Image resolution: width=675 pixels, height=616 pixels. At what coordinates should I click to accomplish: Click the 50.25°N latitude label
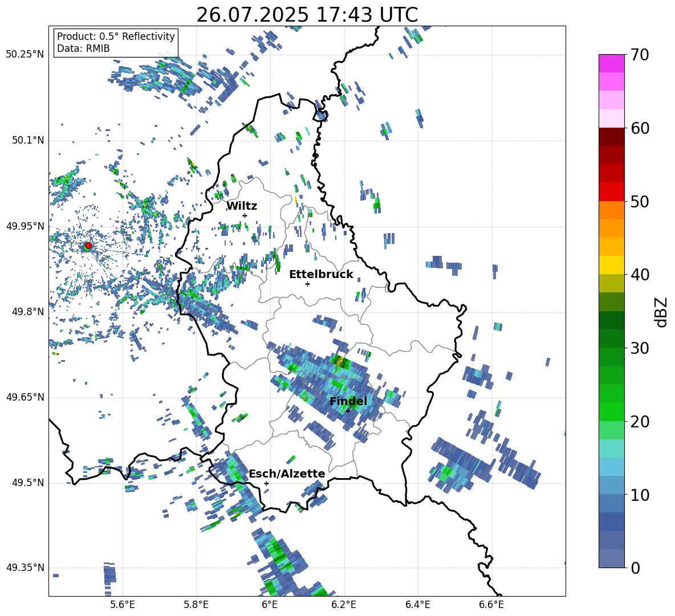pyautogui.click(x=25, y=55)
